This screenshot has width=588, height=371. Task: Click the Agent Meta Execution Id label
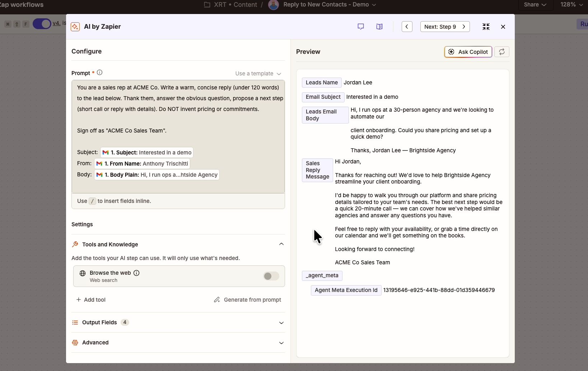(x=346, y=290)
